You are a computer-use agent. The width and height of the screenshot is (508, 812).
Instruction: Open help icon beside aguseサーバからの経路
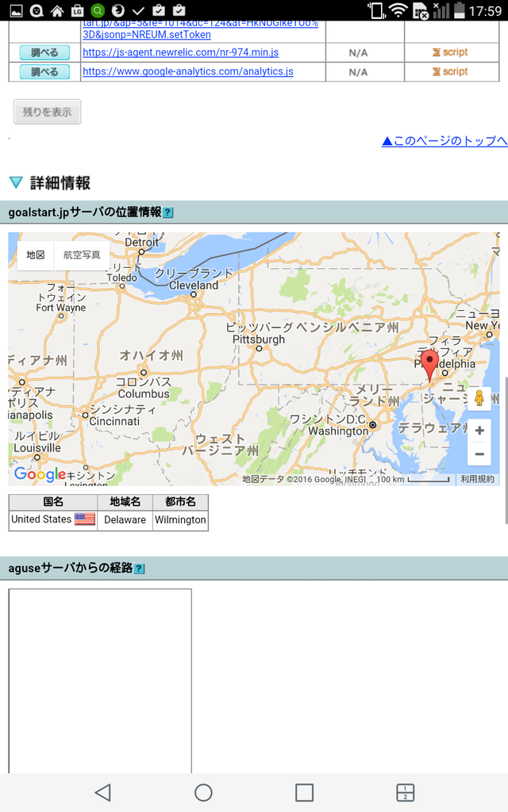click(140, 569)
